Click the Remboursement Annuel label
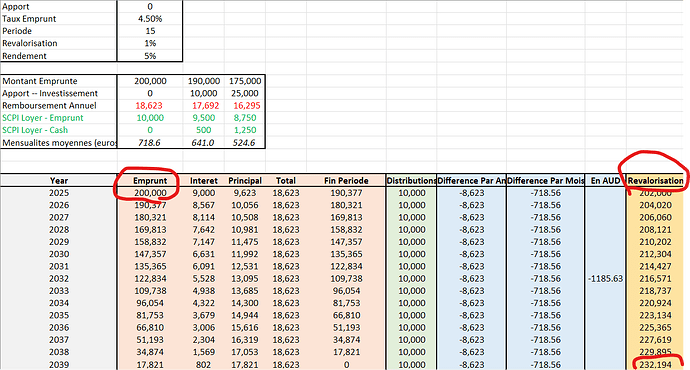The image size is (690, 370). (x=49, y=106)
